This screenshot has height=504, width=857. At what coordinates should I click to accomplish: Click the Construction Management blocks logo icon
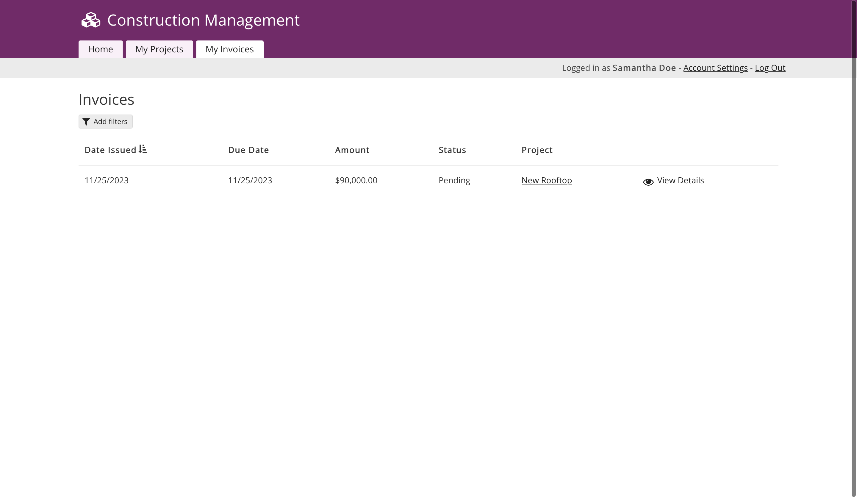point(90,20)
